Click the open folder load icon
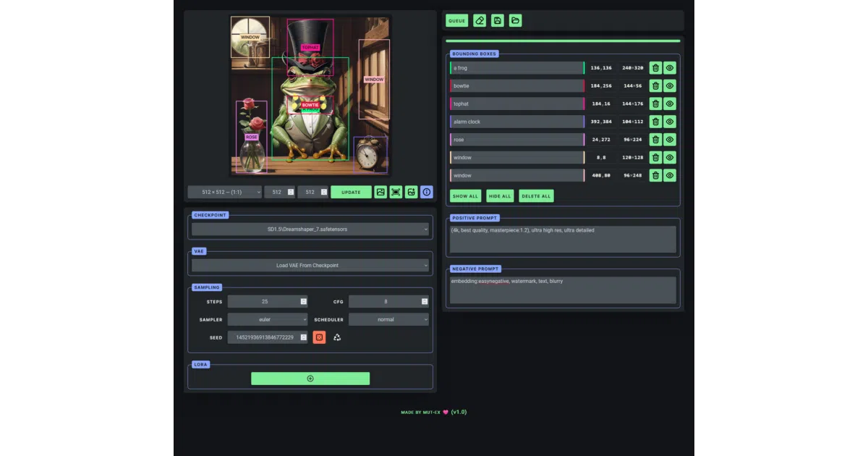 [515, 21]
